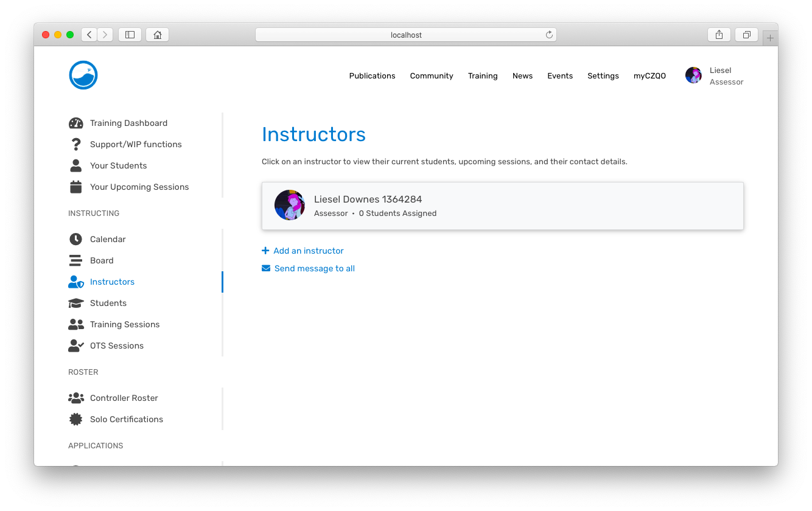Screen dimensions: 812x511
Task: Open Your Upcoming Sessions calendar icon
Action: [x=76, y=187]
